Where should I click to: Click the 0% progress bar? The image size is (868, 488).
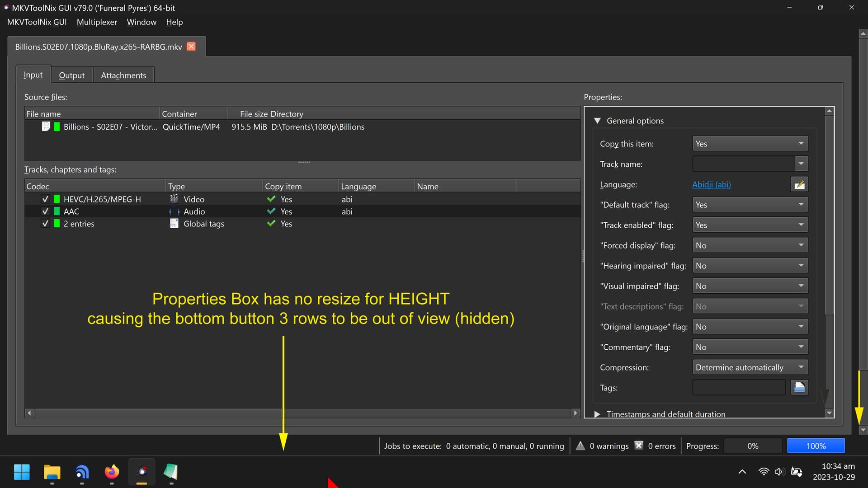click(753, 446)
